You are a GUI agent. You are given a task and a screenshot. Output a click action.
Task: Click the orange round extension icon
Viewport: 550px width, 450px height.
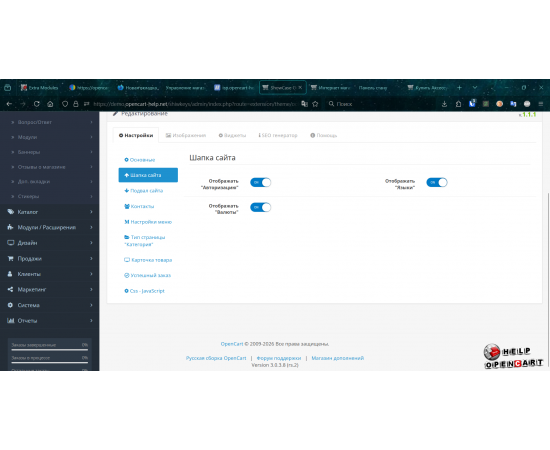(x=499, y=104)
